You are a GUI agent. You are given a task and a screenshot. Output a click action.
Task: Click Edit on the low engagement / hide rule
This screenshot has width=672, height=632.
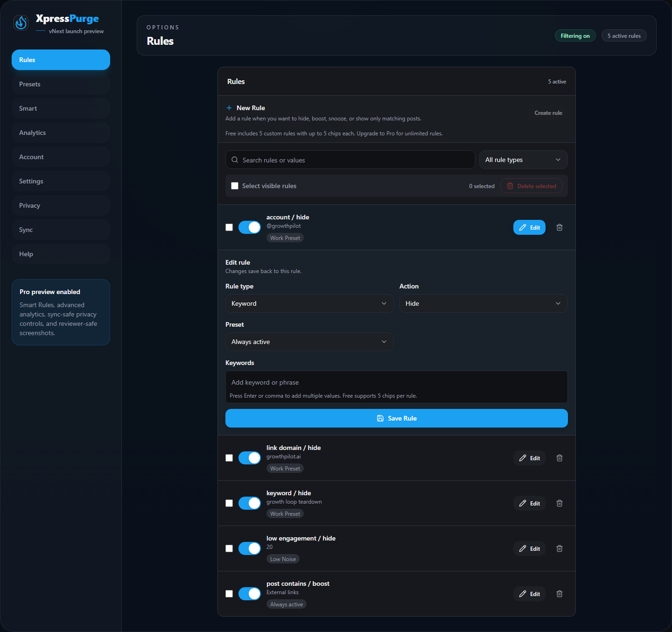tap(529, 548)
